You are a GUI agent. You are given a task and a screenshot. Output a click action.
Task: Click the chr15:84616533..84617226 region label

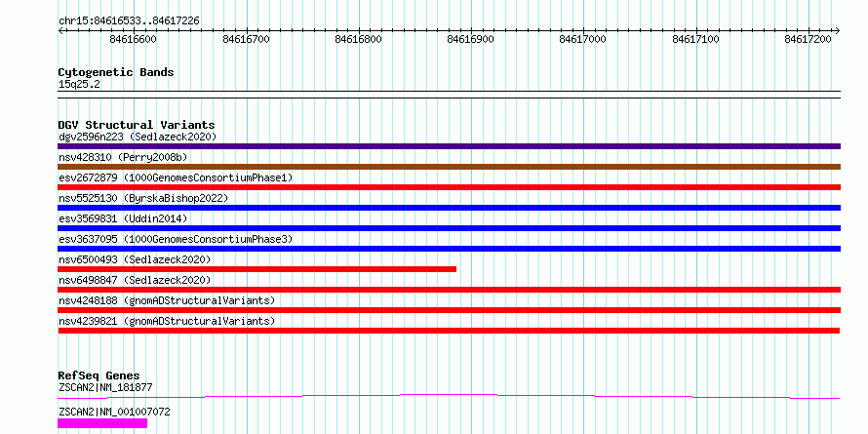coord(129,21)
